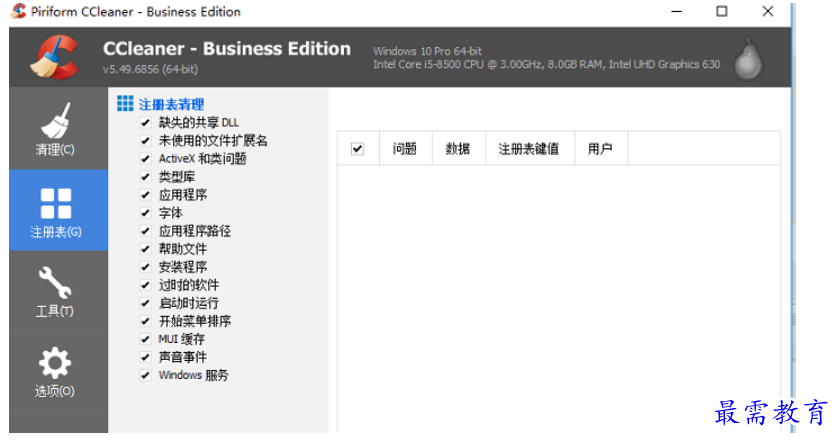Toggle 类型库 checkbox
Viewport: 836px width, 444px height.
145,176
